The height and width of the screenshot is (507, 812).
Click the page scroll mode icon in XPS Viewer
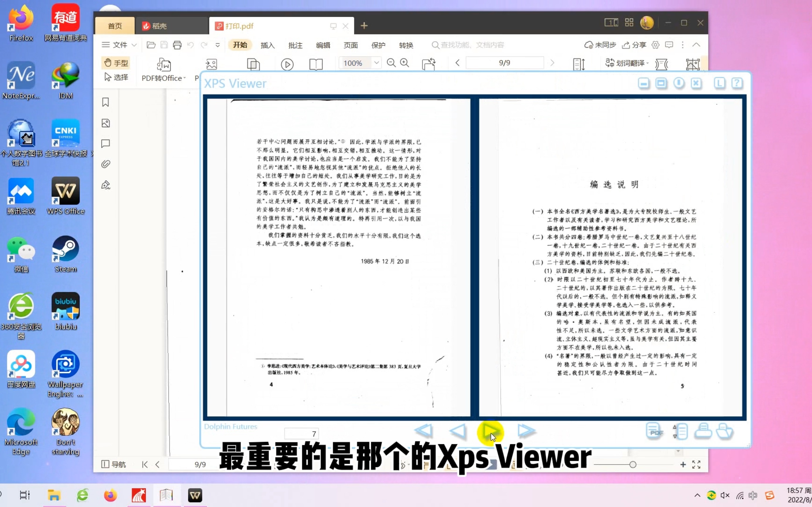point(680,431)
